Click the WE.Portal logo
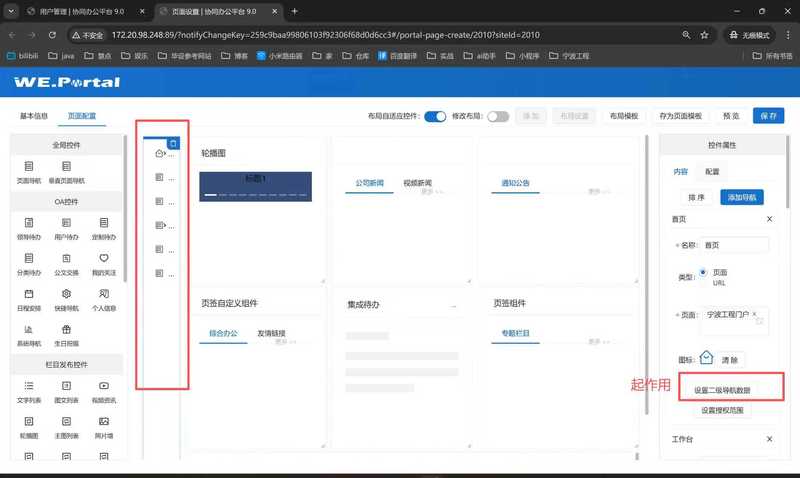 click(x=67, y=82)
